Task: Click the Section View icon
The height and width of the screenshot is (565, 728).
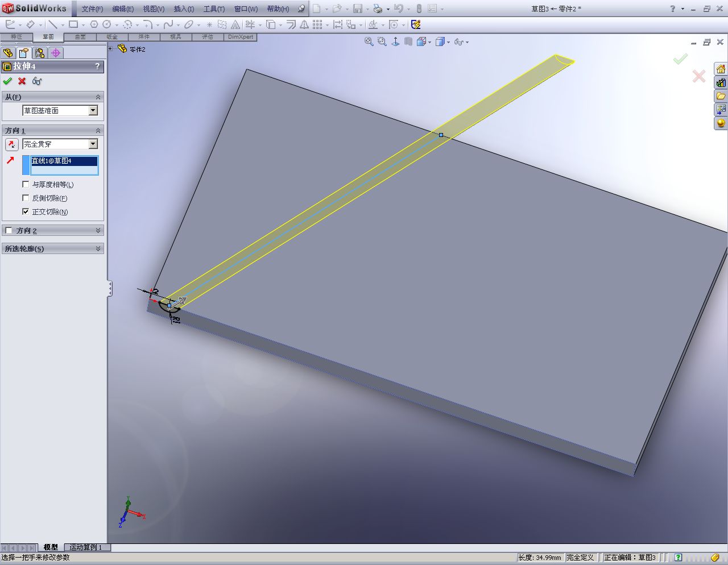Action: click(x=408, y=41)
